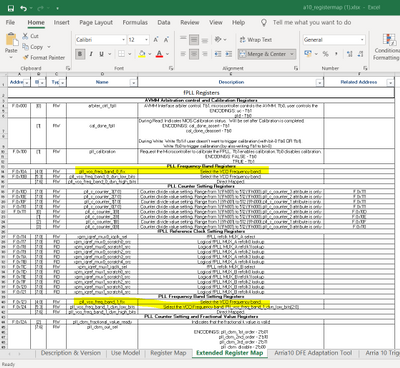Toggle Bold formatting
This screenshot has height=368, width=400.
80,54
